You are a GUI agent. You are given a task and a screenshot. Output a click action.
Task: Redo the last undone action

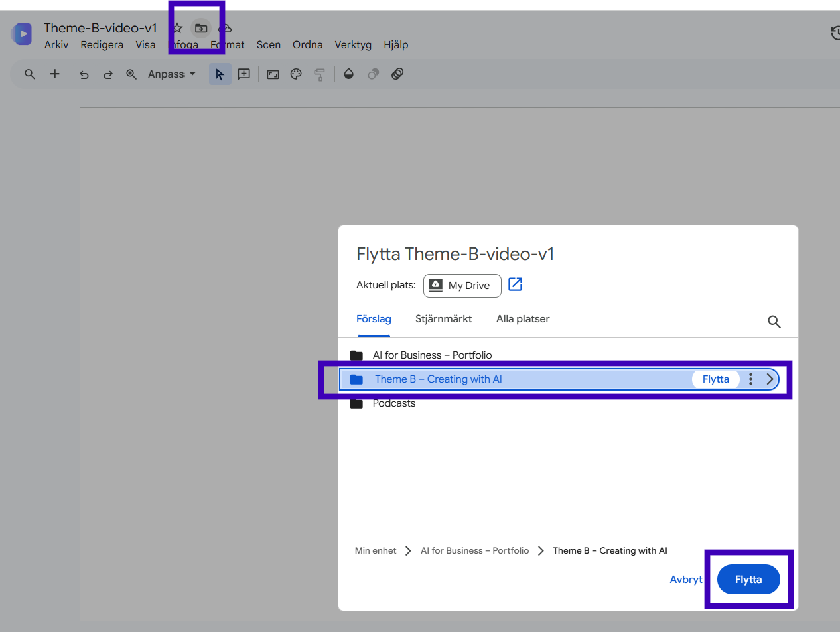coord(108,74)
